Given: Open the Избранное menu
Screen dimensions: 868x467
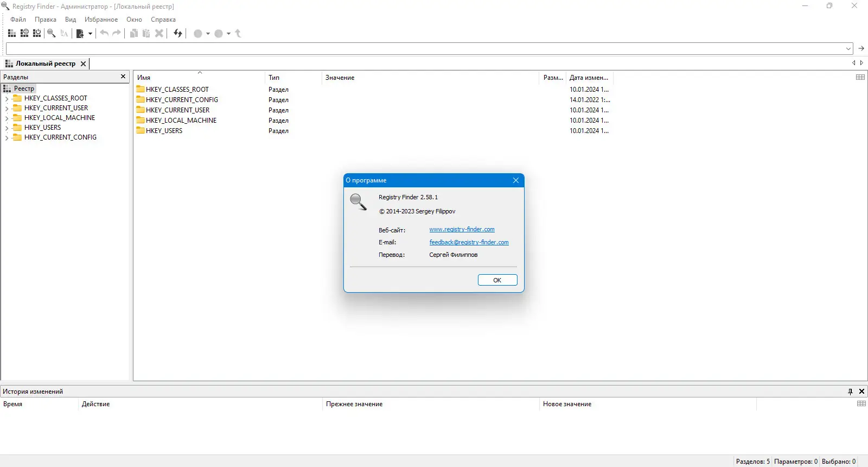Looking at the screenshot, I should (101, 20).
